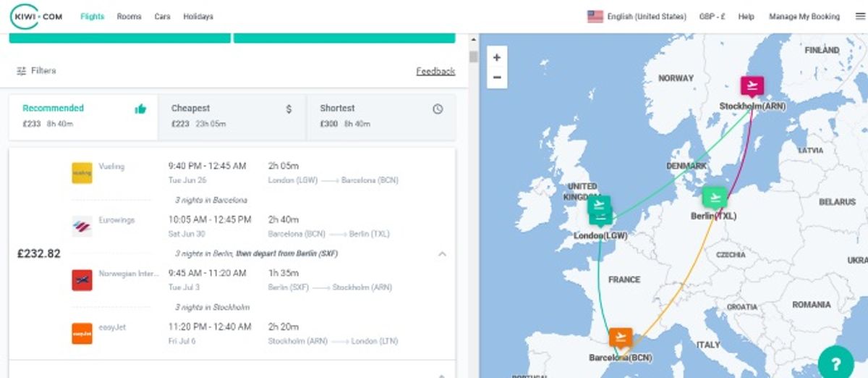The height and width of the screenshot is (378, 868).
Task: Zoom out on the map
Action: (x=497, y=77)
